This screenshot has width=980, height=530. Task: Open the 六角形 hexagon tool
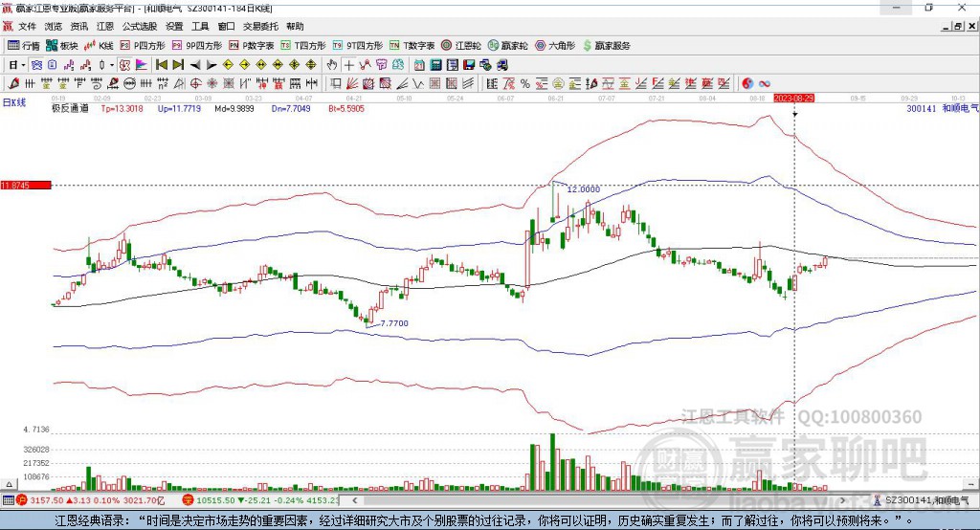[555, 46]
